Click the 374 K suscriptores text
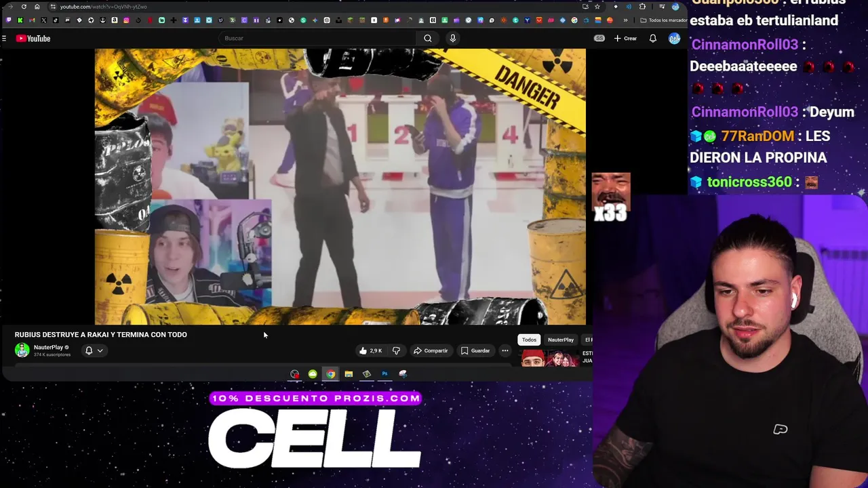Screen dimensions: 868x488 [x=52, y=354]
